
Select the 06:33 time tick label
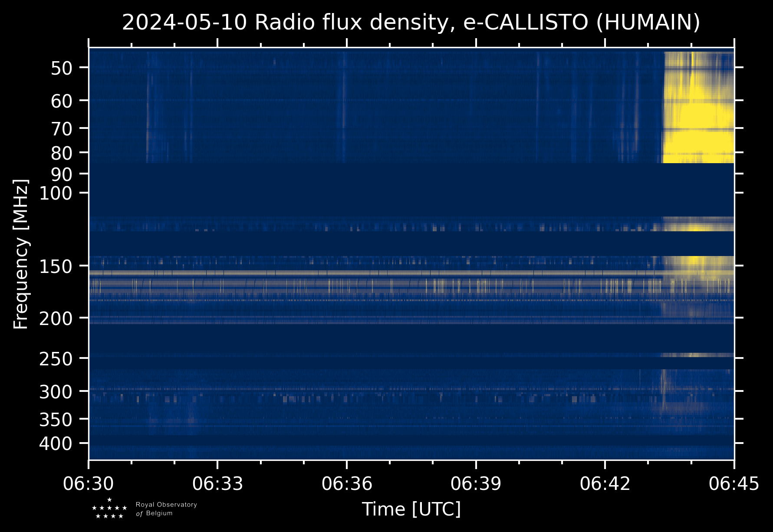[217, 483]
